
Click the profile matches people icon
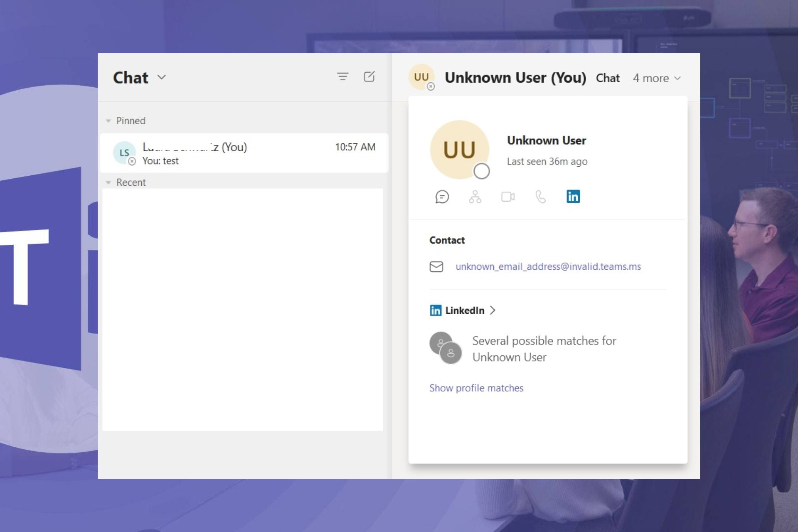tap(446, 348)
